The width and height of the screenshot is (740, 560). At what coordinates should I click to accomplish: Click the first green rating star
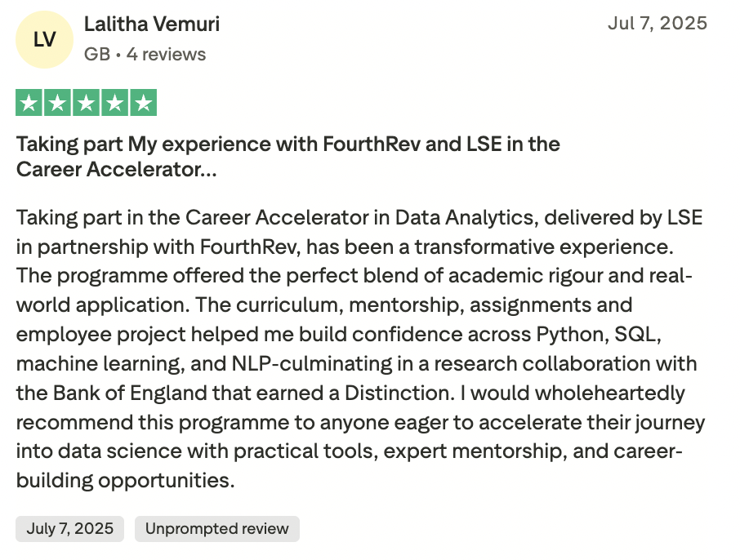point(29,103)
